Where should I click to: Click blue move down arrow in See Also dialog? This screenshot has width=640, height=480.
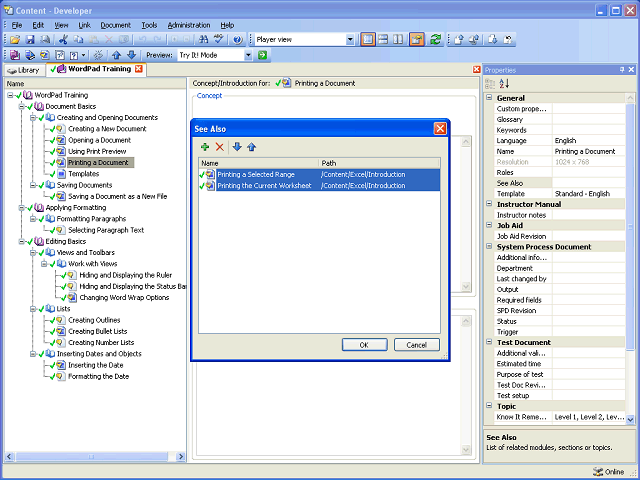(x=237, y=147)
